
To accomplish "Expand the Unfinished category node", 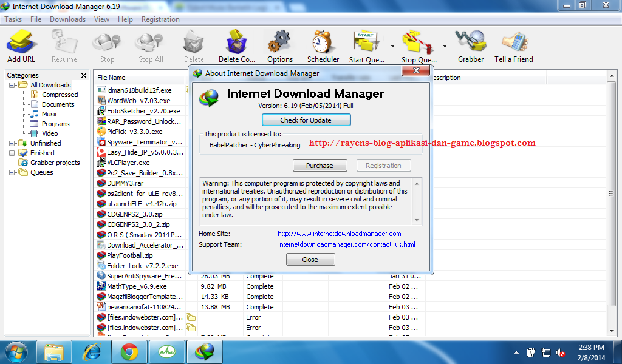I will 12,143.
